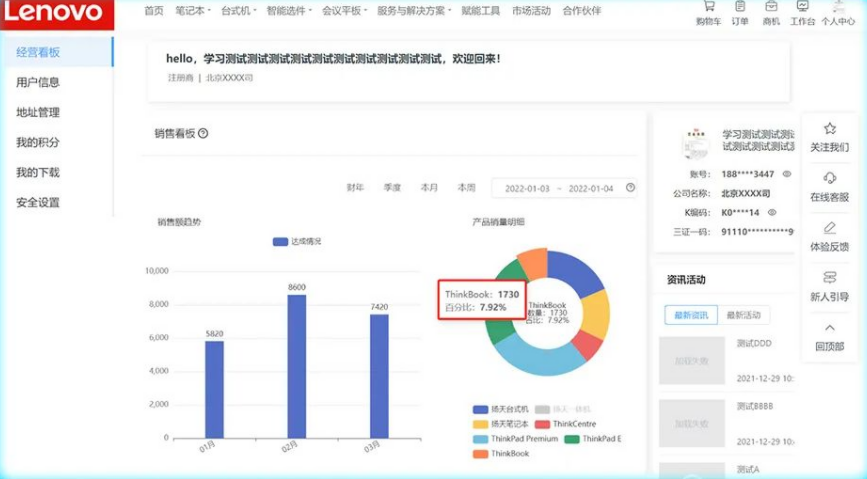This screenshot has height=479, width=867.
Task: Click the 北京XXXX司 company name in profile card
Action: point(745,194)
